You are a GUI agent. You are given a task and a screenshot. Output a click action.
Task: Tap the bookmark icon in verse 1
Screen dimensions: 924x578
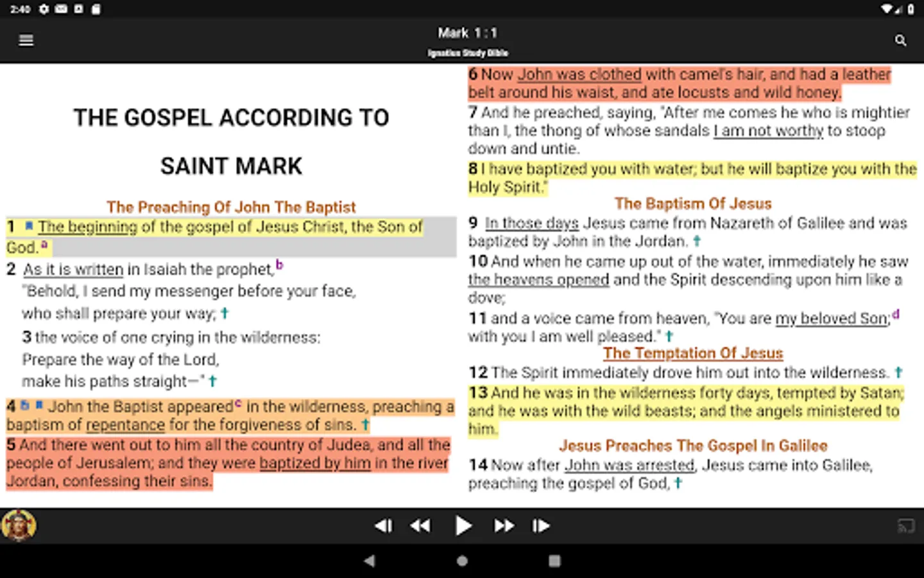coord(29,225)
